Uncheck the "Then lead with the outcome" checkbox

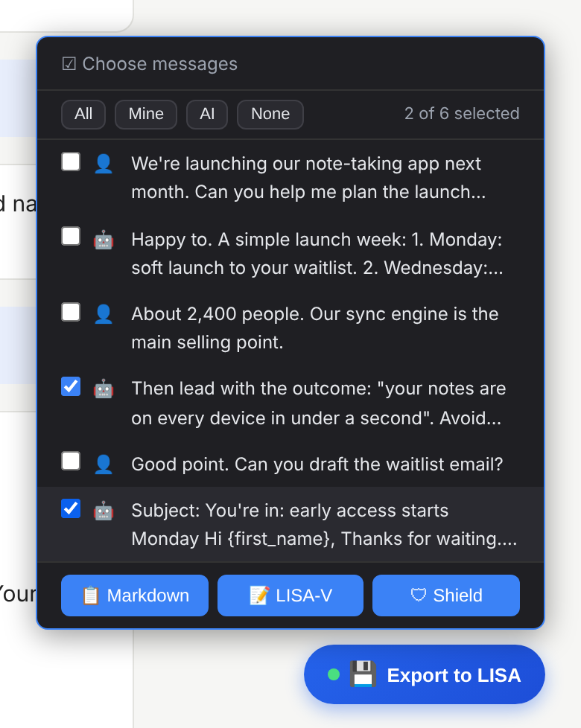(71, 386)
